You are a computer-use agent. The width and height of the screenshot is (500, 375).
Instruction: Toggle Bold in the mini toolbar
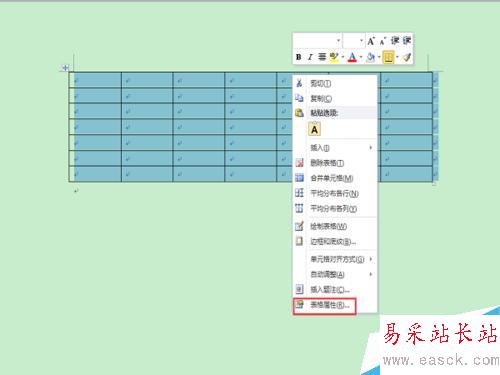[299, 57]
